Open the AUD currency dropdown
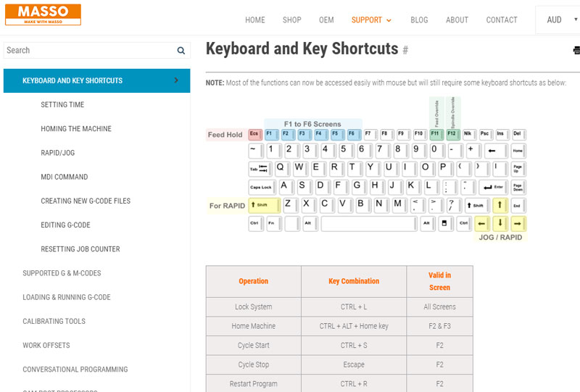 coord(559,20)
